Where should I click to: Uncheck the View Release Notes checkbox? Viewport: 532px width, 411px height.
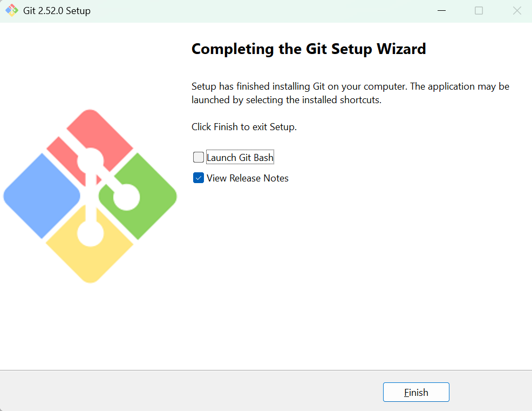point(199,178)
